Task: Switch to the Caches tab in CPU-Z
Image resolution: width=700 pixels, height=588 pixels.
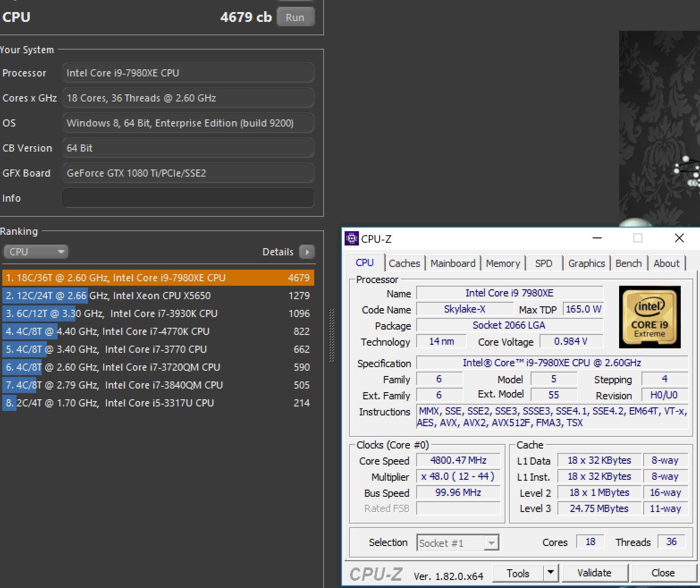Action: [404, 263]
